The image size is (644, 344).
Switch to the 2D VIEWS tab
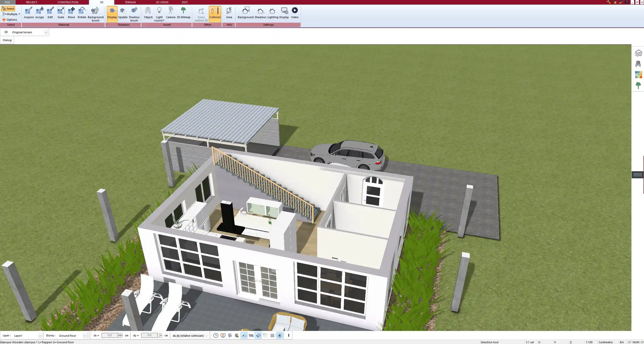point(162,2)
